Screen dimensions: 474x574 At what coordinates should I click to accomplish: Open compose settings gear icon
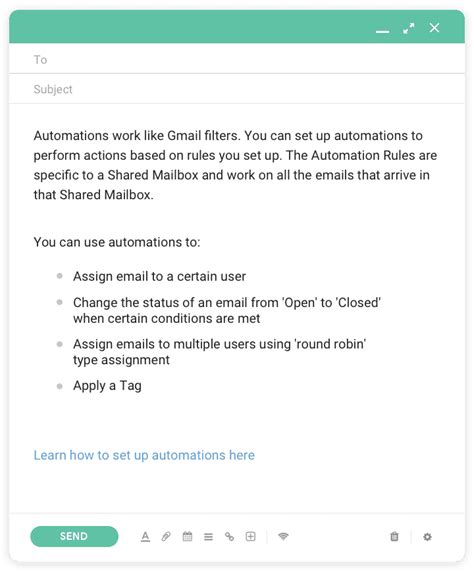427,537
